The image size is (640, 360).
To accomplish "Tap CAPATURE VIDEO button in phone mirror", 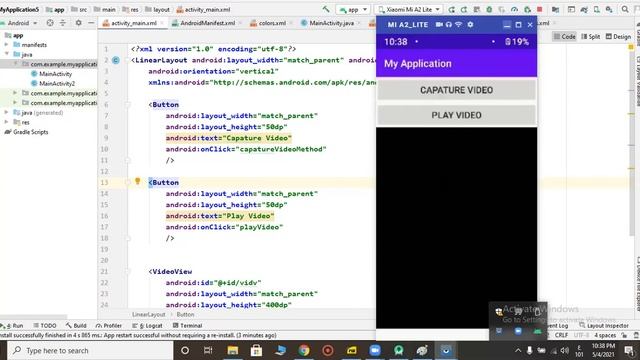I will click(456, 90).
